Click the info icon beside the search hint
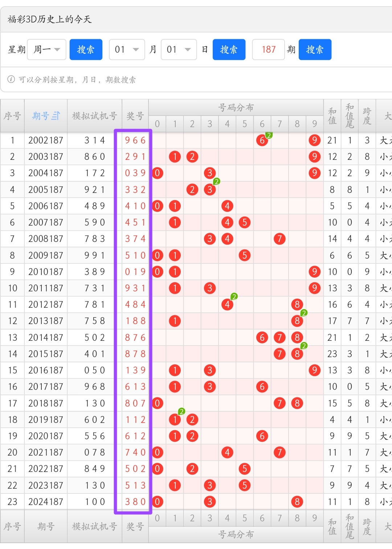Screen dimensions: 392x549 [11, 79]
